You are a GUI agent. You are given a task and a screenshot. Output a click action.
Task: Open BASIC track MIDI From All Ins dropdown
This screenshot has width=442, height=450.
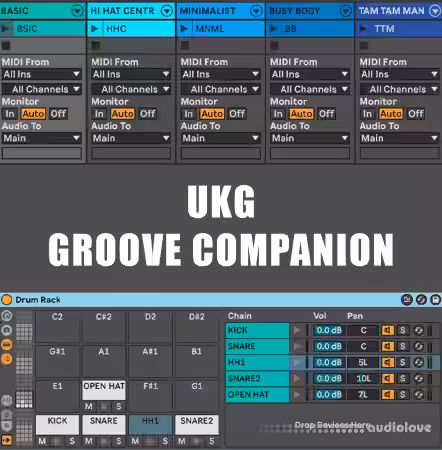(42, 74)
